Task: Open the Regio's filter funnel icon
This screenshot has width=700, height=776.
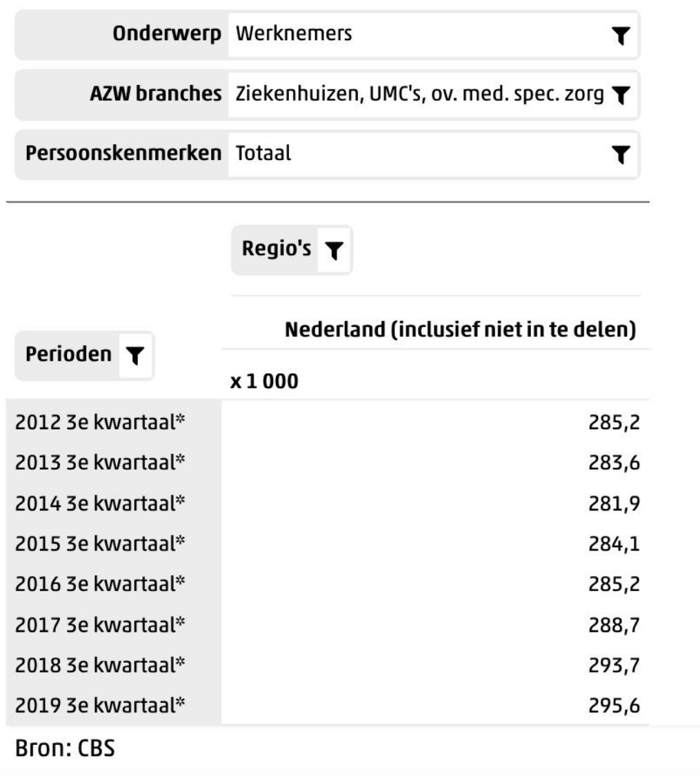Action: click(334, 250)
